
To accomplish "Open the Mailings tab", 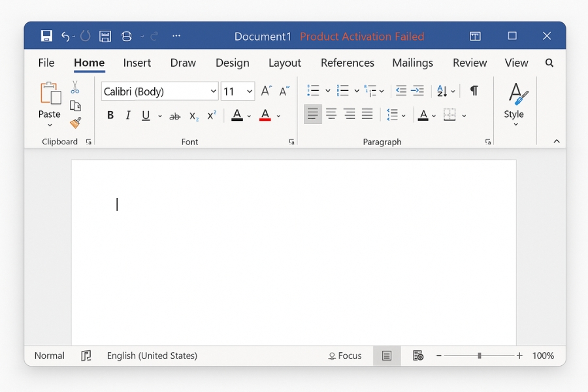I will click(x=412, y=63).
